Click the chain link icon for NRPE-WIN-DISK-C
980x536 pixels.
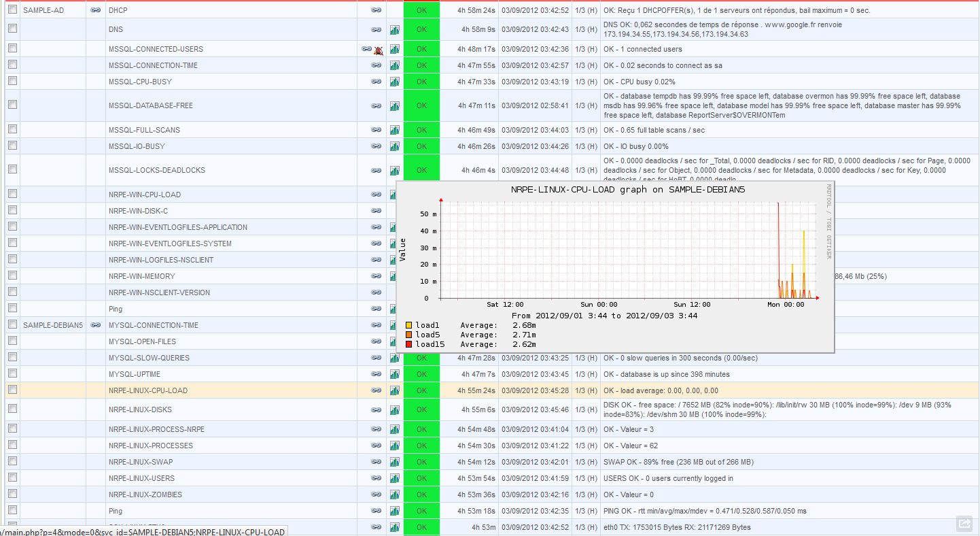376,212
